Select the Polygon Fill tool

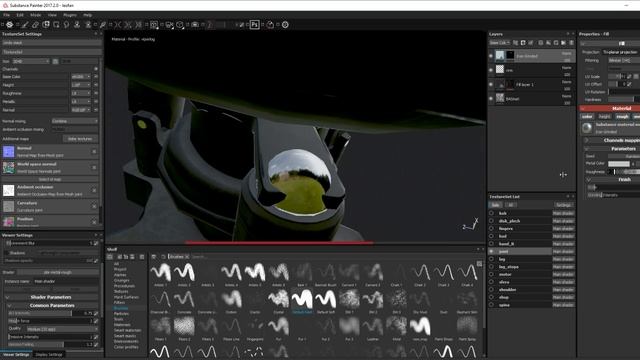point(56,25)
